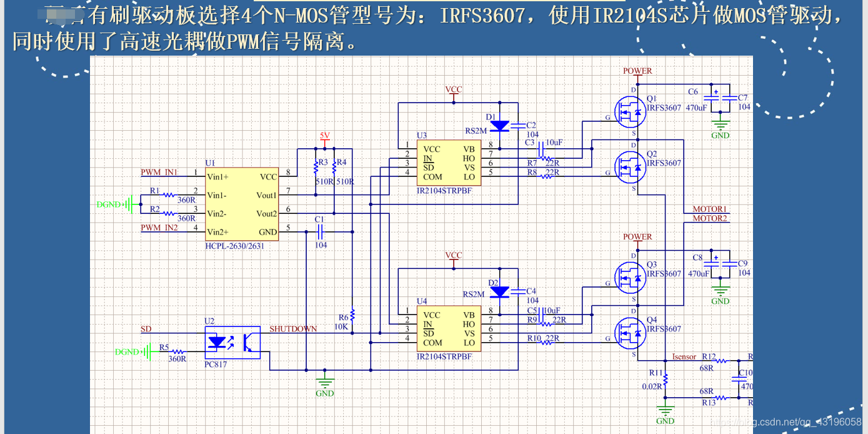Click Vout1 pin label on U1

(266, 195)
